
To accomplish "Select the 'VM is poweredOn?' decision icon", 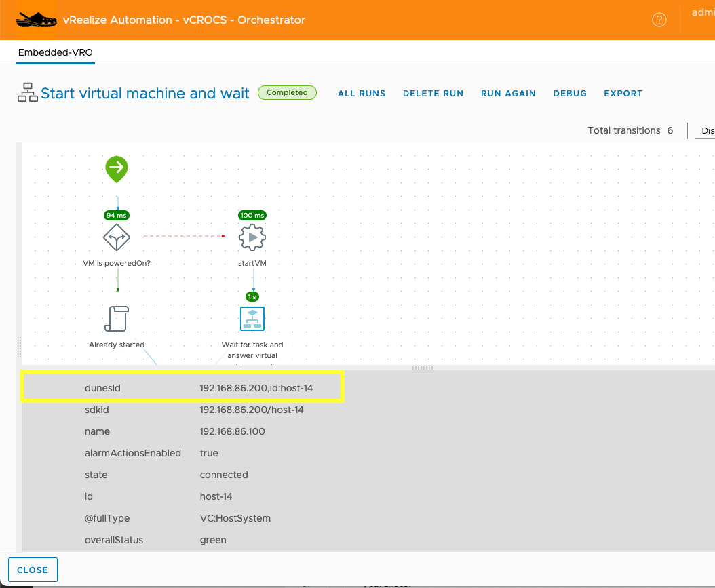I will [x=116, y=238].
